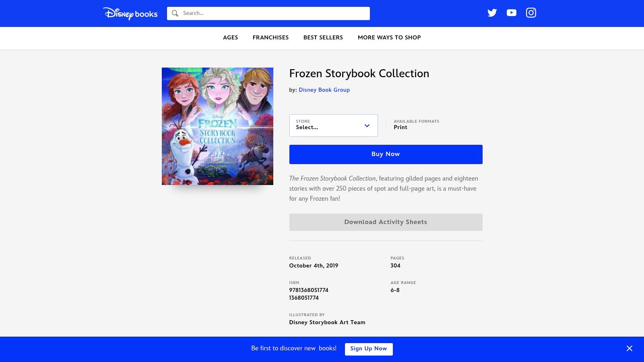This screenshot has height=362, width=644.
Task: Expand the FRANCHISES navigation menu
Action: pos(270,38)
